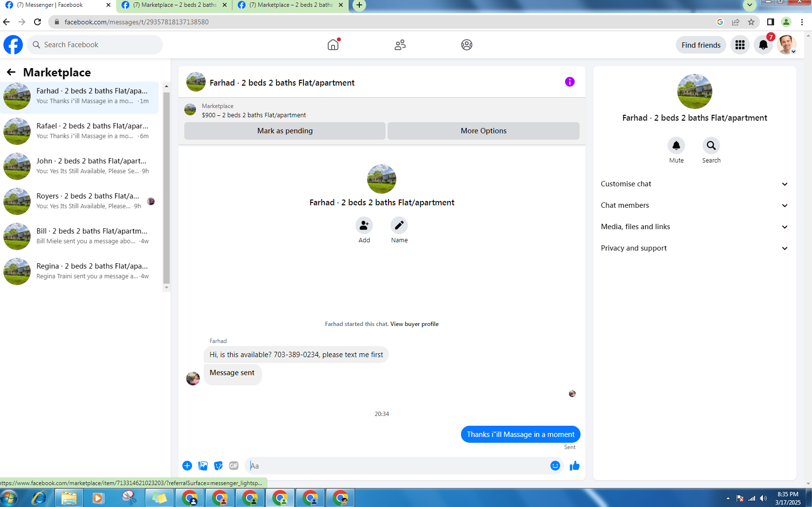Open the notifications bell
This screenshot has width=812, height=507.
coord(763,45)
